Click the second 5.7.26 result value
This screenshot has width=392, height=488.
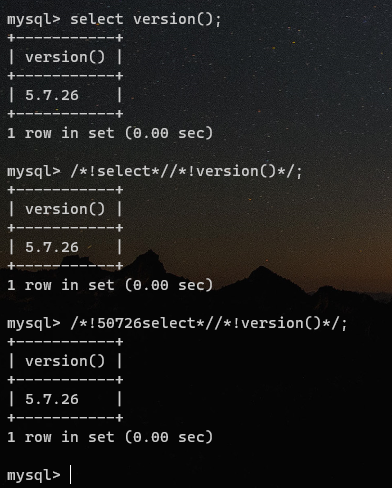(52, 247)
